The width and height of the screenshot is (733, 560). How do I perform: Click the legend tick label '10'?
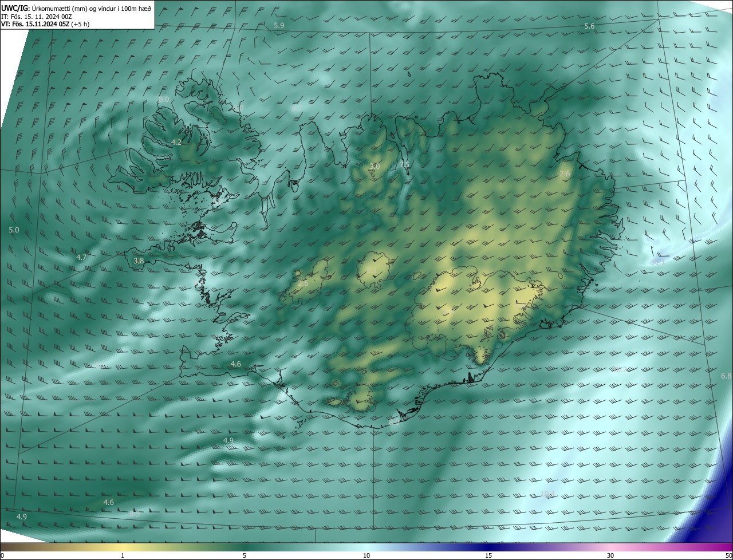tap(366, 555)
